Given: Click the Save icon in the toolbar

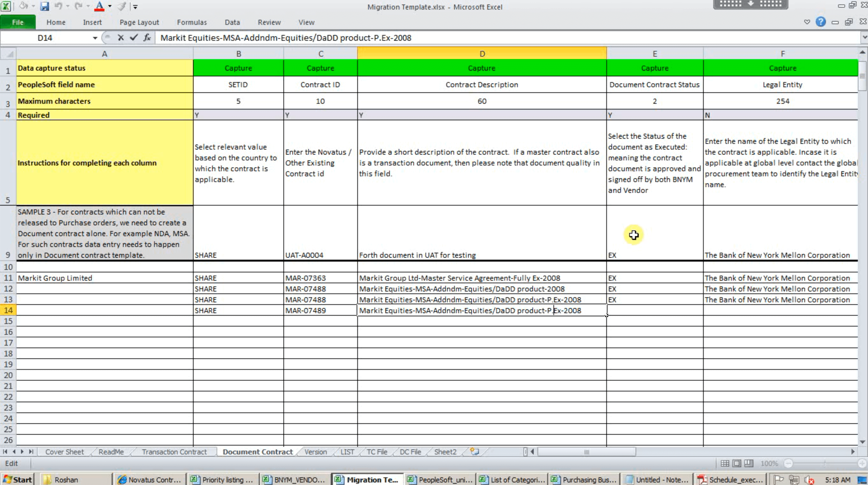Looking at the screenshot, I should [44, 6].
